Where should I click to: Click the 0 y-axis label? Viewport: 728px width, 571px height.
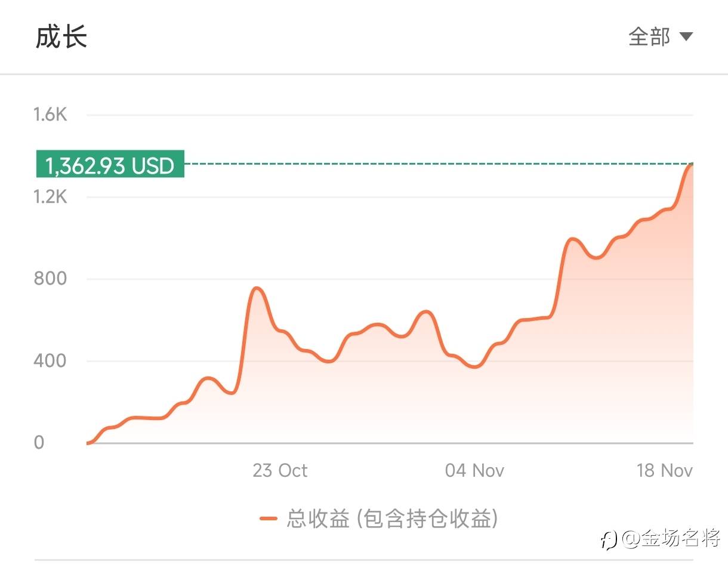(39, 443)
